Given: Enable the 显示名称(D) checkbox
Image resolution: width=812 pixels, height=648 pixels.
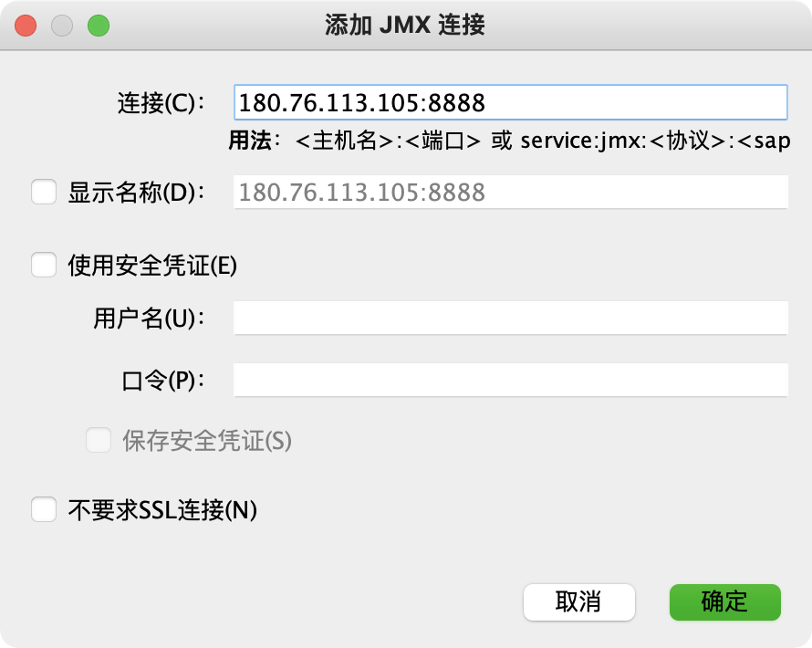Looking at the screenshot, I should coord(44,192).
